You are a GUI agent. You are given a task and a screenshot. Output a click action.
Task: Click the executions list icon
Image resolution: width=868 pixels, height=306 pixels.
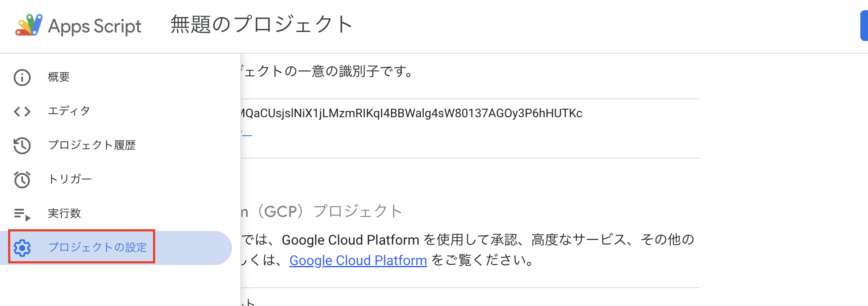pos(22,214)
